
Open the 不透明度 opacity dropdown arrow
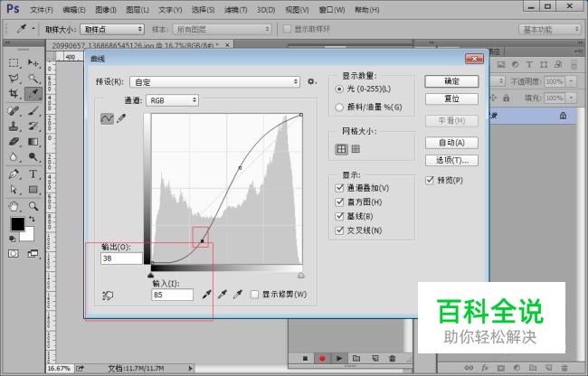(x=572, y=81)
